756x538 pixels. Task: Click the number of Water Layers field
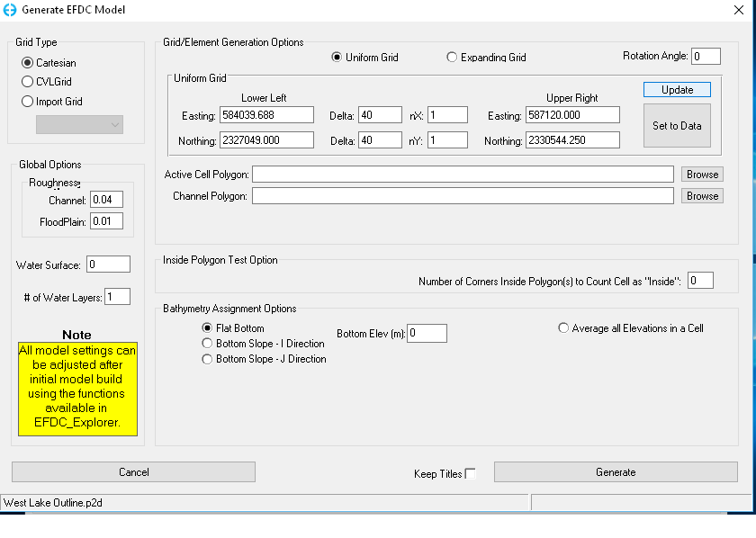click(117, 297)
